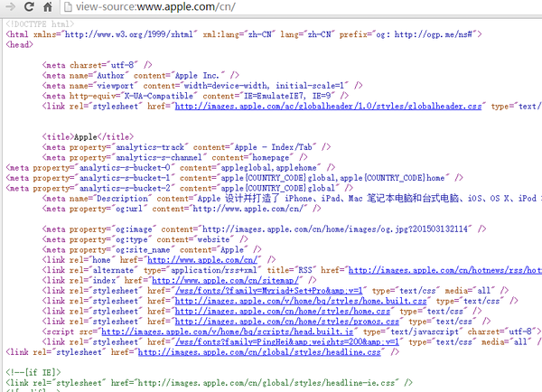Screen dimensions: 542x392
Task: Open the RSS hotnews feed link
Action: pyautogui.click(x=444, y=270)
